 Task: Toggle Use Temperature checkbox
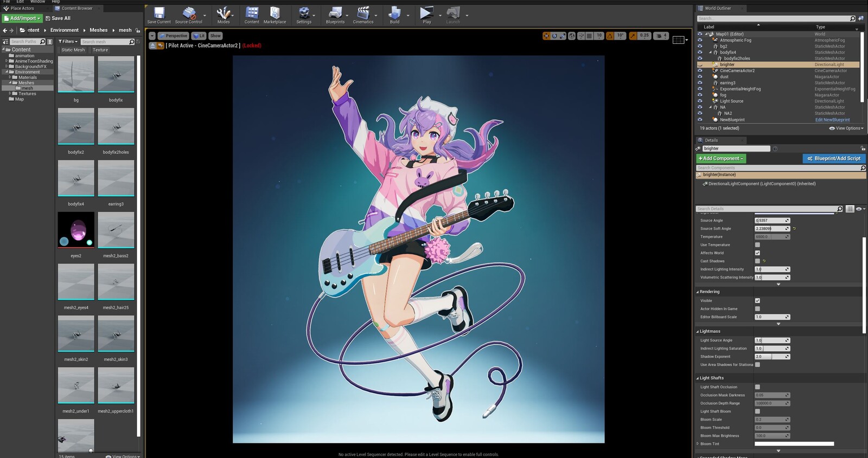tap(757, 245)
